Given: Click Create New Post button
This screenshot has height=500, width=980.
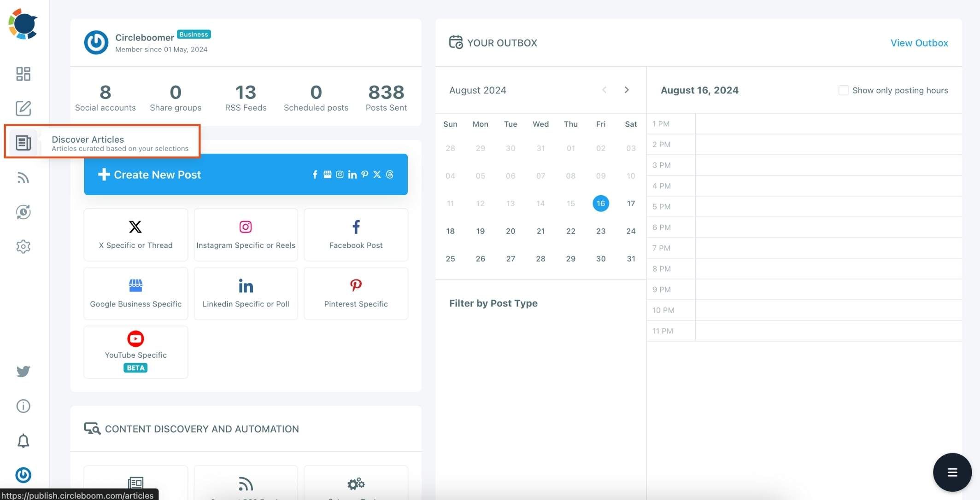Looking at the screenshot, I should pyautogui.click(x=246, y=174).
